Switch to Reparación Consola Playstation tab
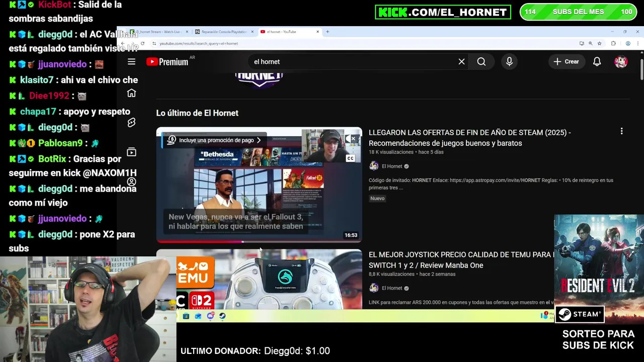This screenshot has height=362, width=644. [223, 32]
